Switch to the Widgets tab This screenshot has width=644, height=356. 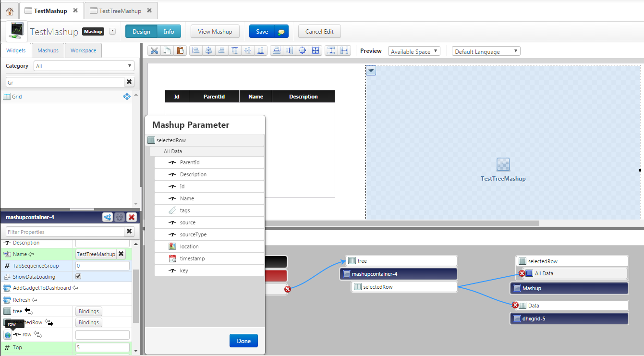(x=16, y=50)
